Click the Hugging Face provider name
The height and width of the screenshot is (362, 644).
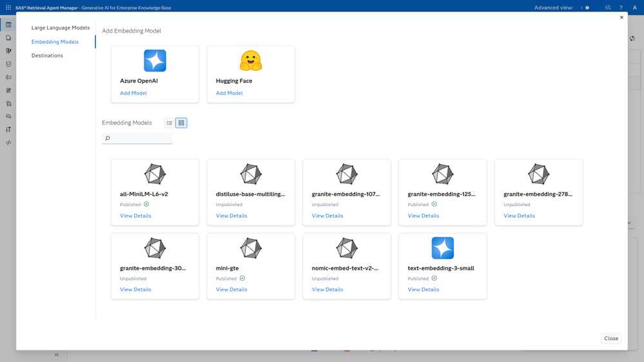pyautogui.click(x=234, y=81)
